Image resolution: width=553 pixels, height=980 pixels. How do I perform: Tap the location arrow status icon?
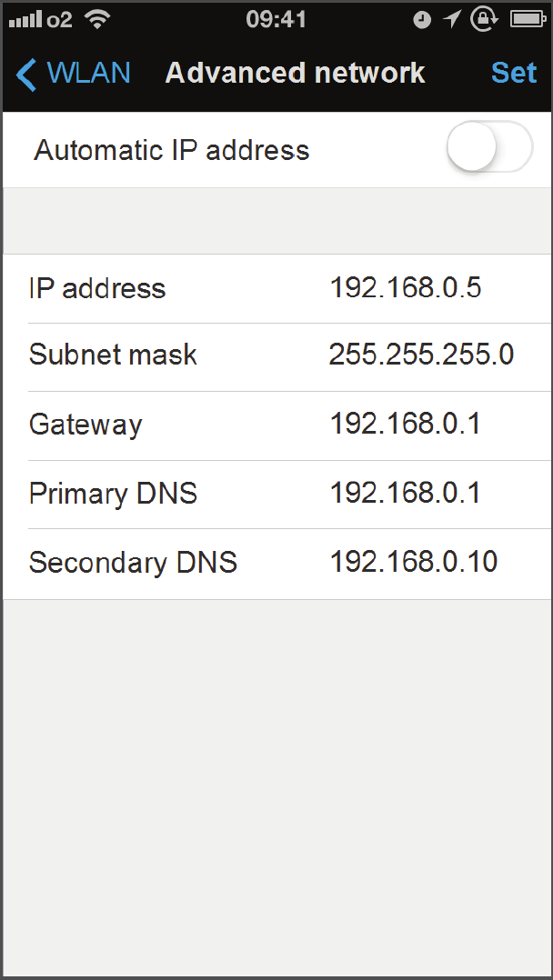point(451,20)
